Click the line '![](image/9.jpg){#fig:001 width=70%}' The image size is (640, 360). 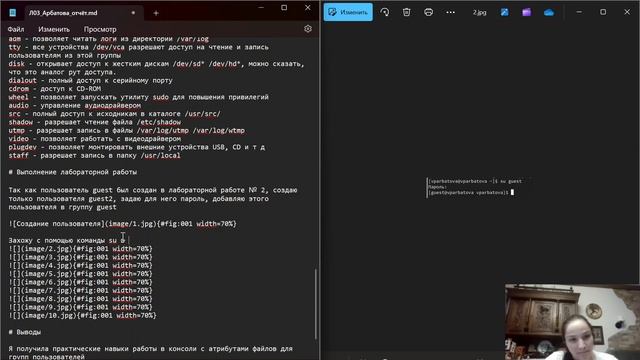coord(80,307)
